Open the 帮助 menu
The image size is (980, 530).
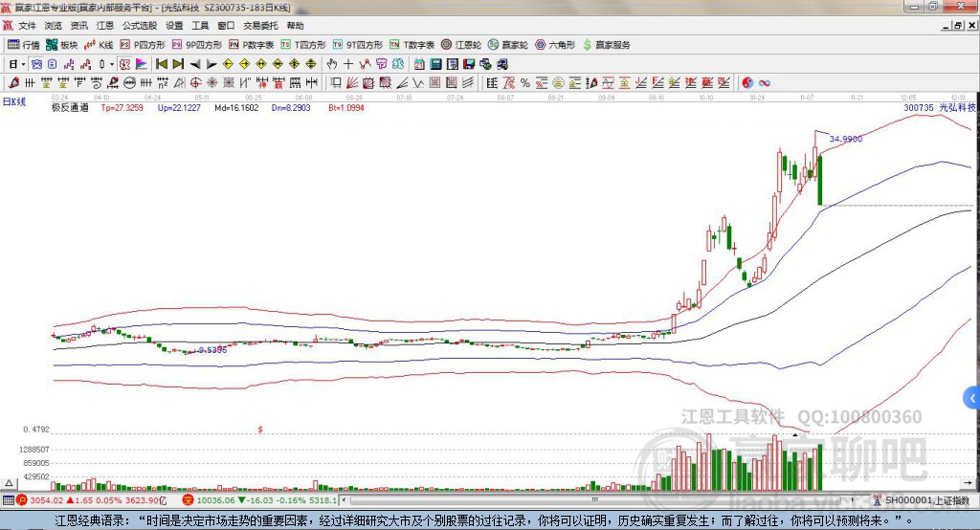tap(295, 26)
